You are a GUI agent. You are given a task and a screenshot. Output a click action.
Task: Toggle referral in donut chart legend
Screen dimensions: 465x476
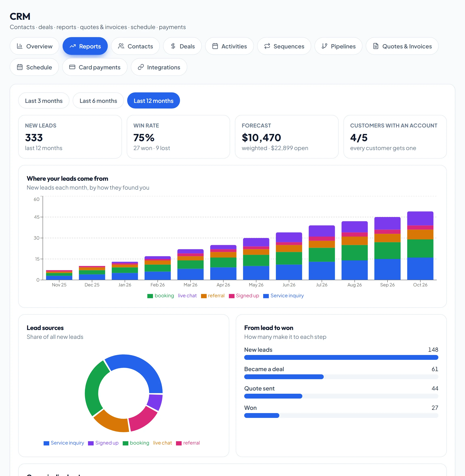[x=188, y=443]
